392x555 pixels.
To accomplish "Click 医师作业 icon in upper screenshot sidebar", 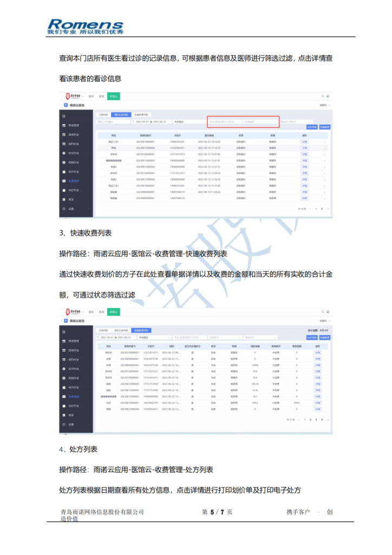I will tap(64, 162).
